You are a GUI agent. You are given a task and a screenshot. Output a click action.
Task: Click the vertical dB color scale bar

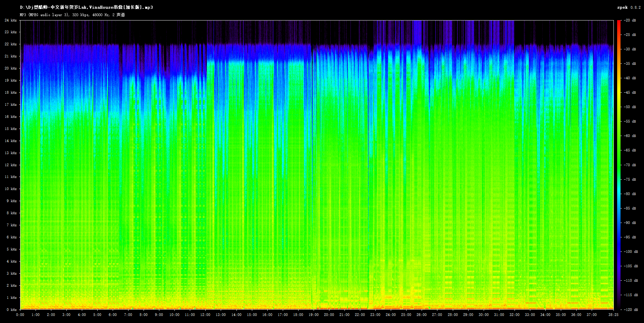[x=619, y=165]
